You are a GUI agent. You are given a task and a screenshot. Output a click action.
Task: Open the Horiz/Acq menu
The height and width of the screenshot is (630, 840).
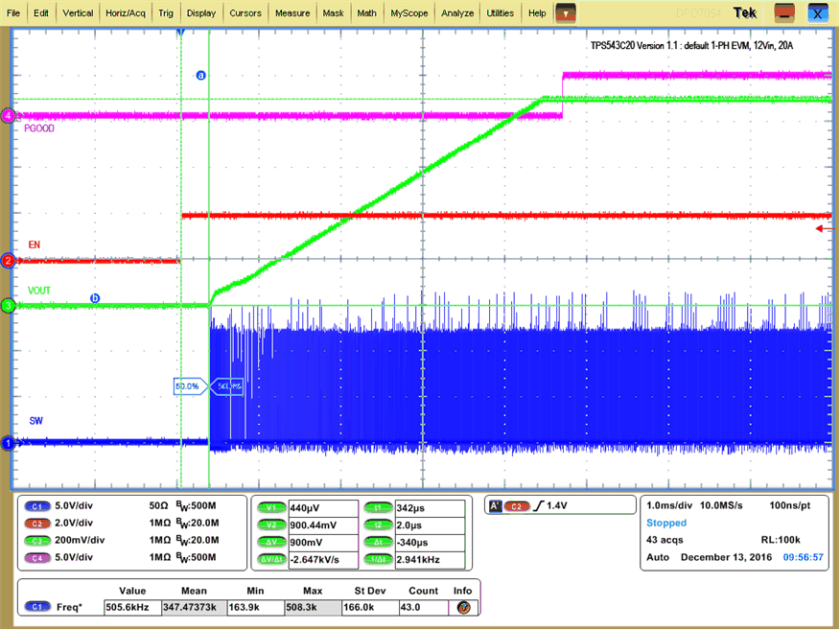pyautogui.click(x=128, y=12)
